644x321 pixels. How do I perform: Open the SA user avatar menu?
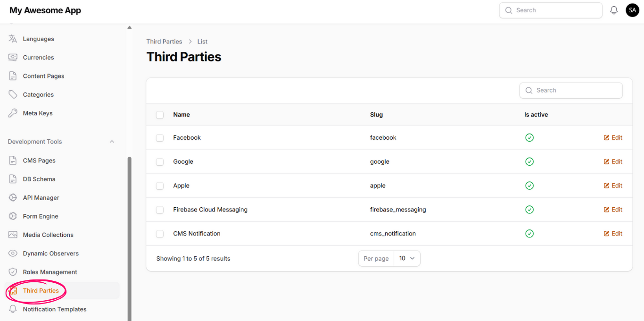pos(632,10)
